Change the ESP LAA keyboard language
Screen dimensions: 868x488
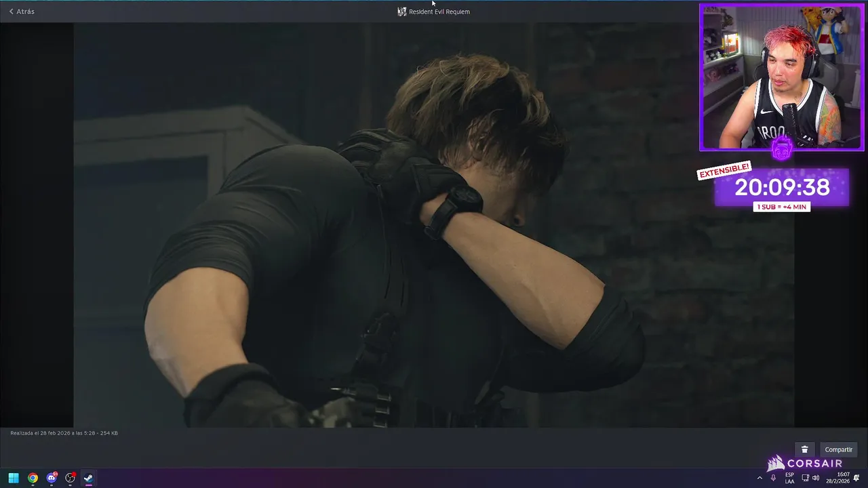point(790,478)
